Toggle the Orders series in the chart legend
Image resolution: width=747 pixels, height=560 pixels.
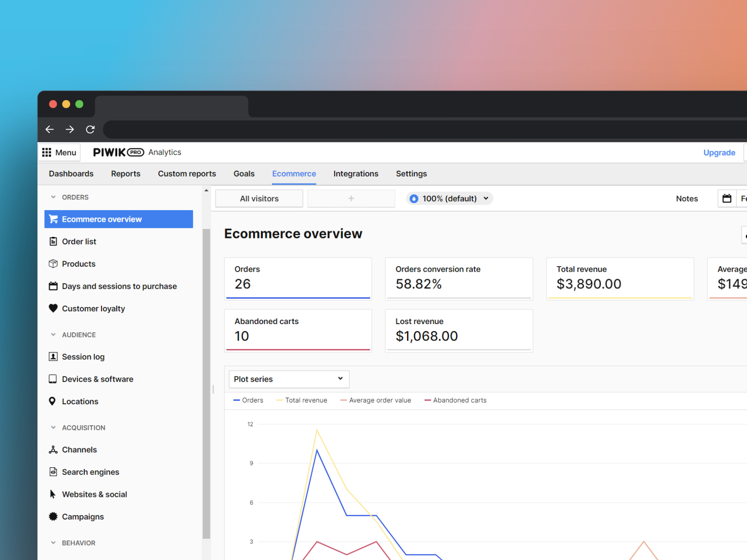[248, 400]
